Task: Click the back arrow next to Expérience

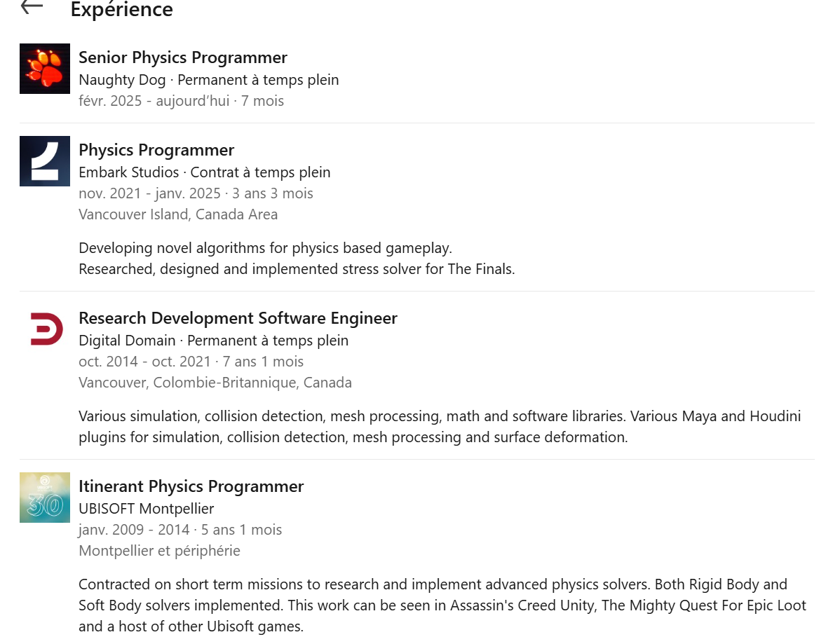Action: [x=32, y=7]
